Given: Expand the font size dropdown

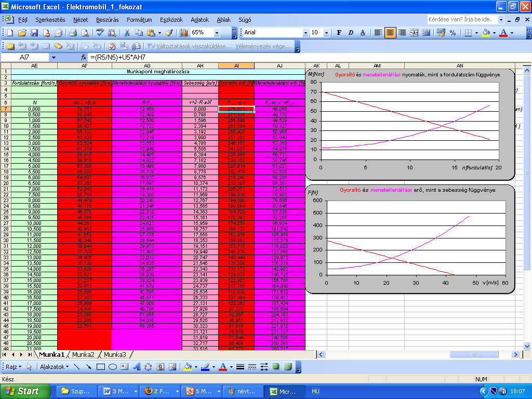Looking at the screenshot, I should pyautogui.click(x=326, y=33).
